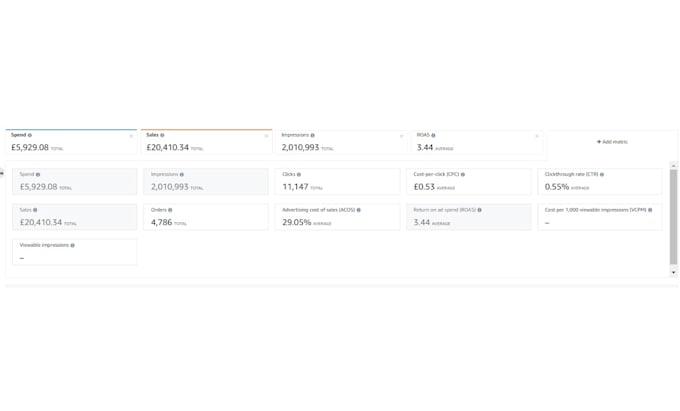Select the Spend £5,929.08 top card
This screenshot has height=411, width=680.
(x=71, y=142)
